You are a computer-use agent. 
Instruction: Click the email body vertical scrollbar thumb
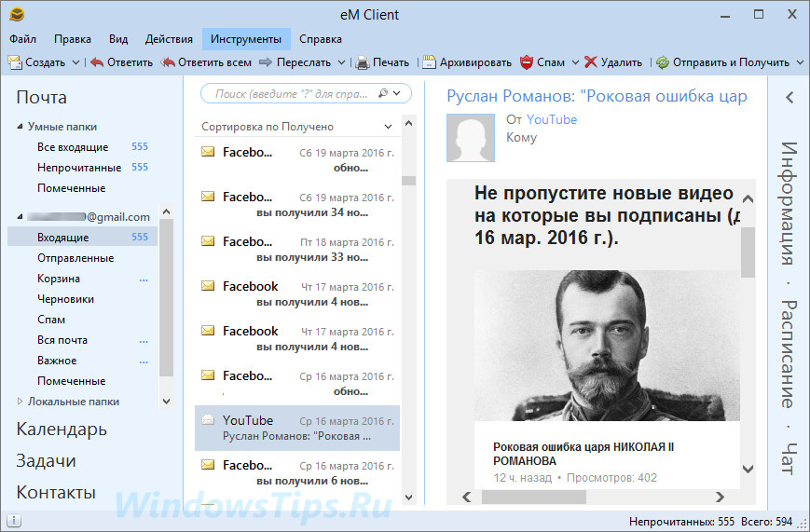coord(748,252)
